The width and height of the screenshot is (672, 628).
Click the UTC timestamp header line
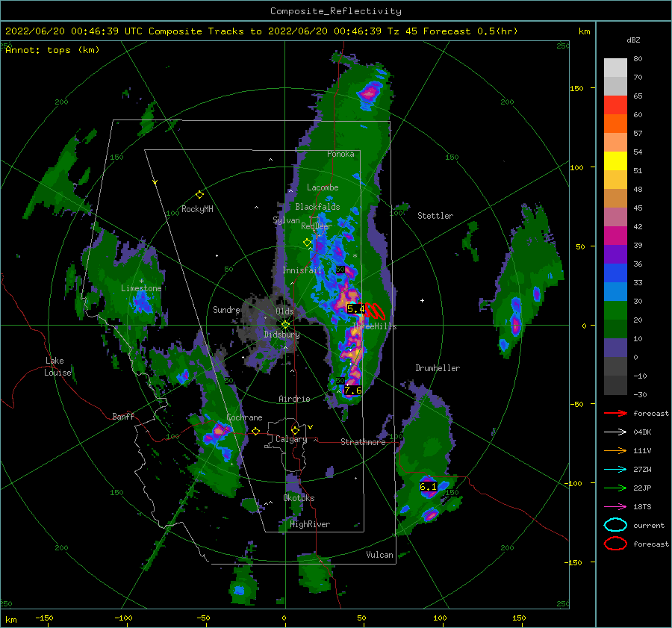point(261,31)
